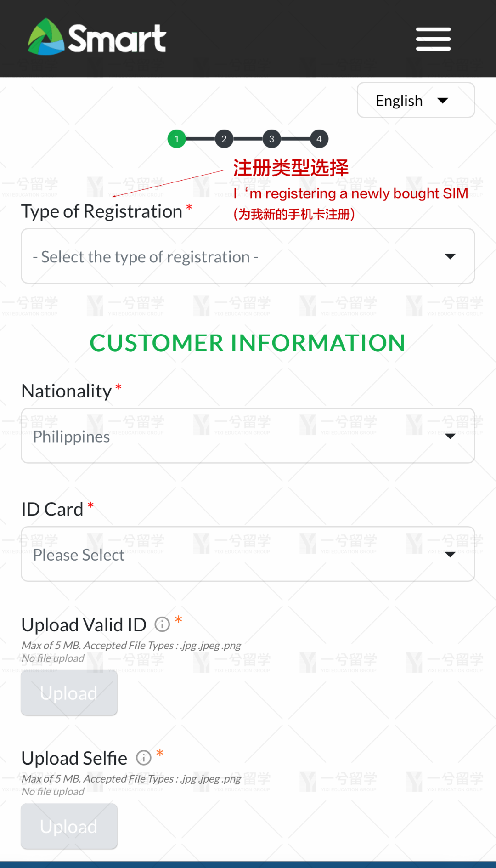Open the English language dropdown
496x868 pixels.
399,101
